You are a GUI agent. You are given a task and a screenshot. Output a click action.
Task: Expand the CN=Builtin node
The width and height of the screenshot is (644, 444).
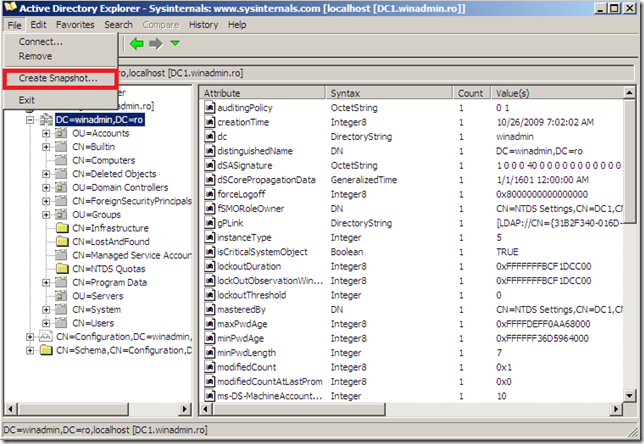tap(46, 147)
